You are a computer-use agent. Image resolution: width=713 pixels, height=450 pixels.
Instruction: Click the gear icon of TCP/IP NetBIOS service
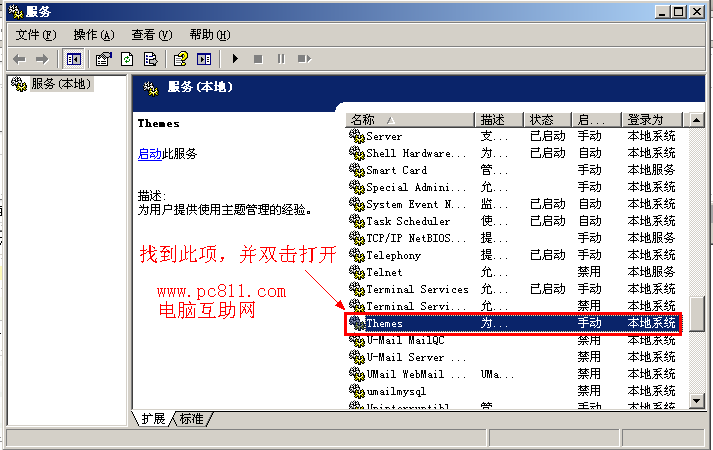pos(357,238)
